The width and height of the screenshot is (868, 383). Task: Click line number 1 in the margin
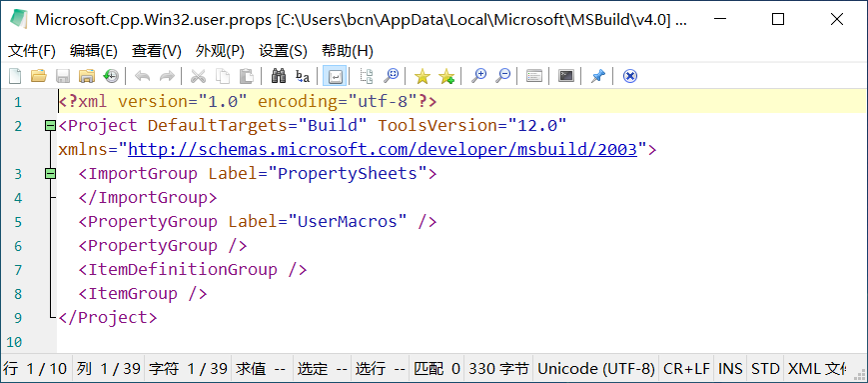pyautogui.click(x=18, y=103)
